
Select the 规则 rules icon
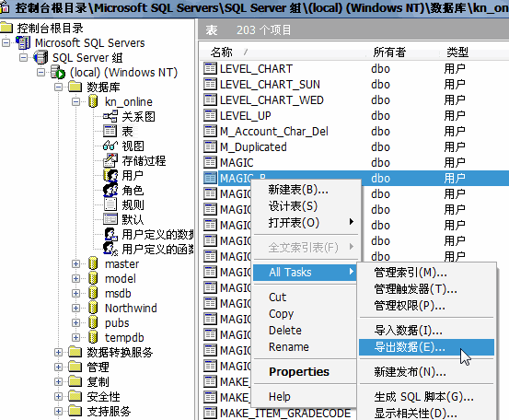coord(110,204)
